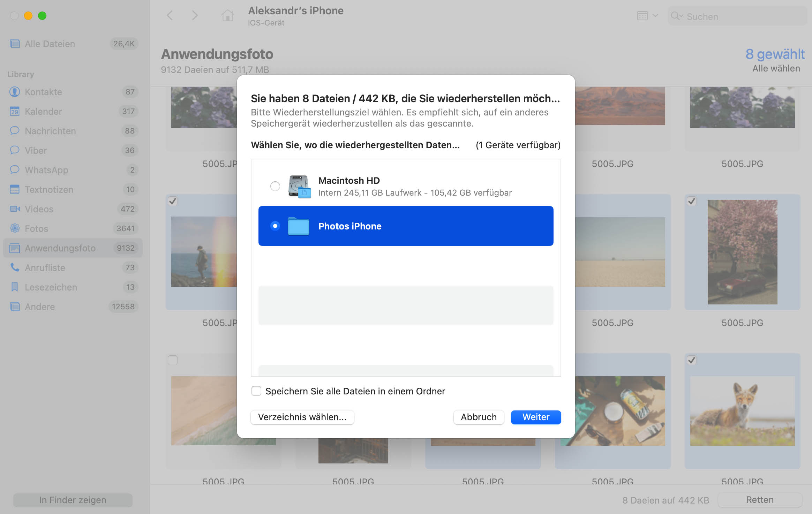Enable saving all files in one folder

click(x=256, y=391)
